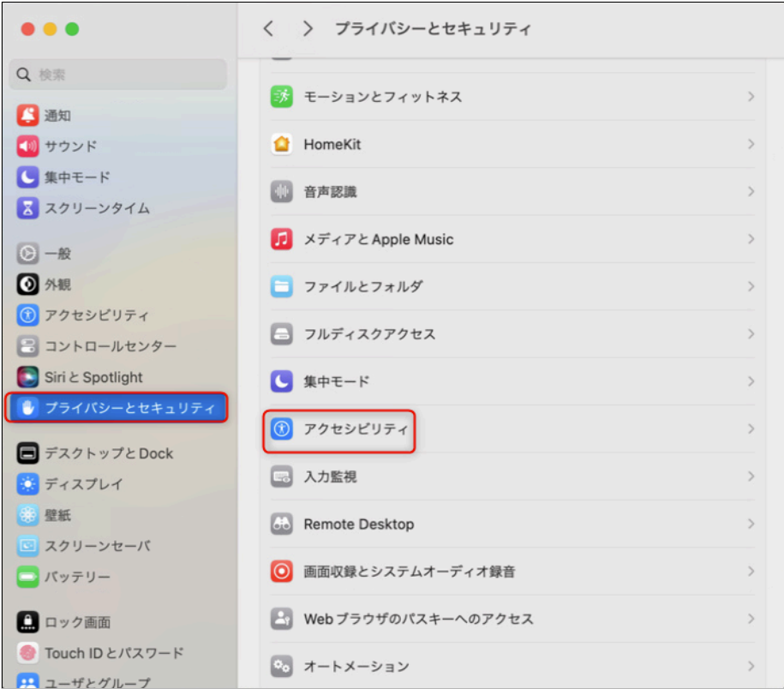Click the forward arrow button
The width and height of the screenshot is (784, 689).
[x=308, y=29]
